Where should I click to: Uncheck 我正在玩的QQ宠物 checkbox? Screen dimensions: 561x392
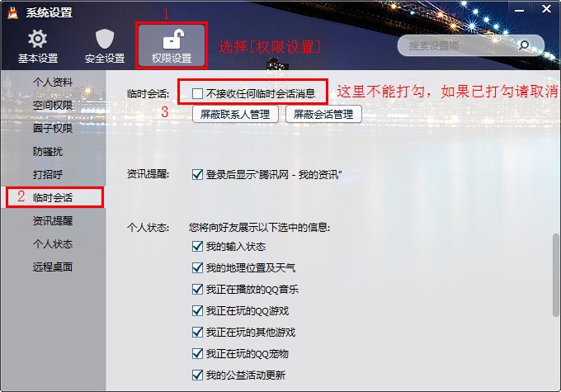(197, 354)
